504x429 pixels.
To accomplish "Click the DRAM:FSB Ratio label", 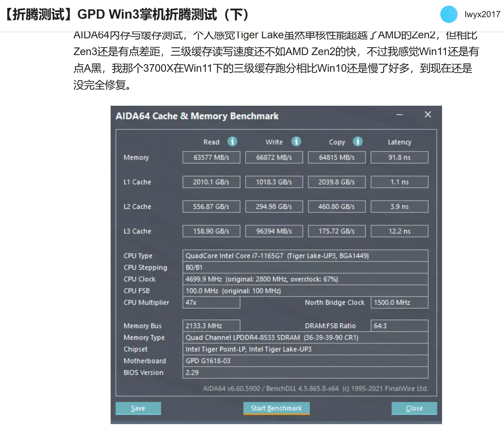I will pos(330,326).
